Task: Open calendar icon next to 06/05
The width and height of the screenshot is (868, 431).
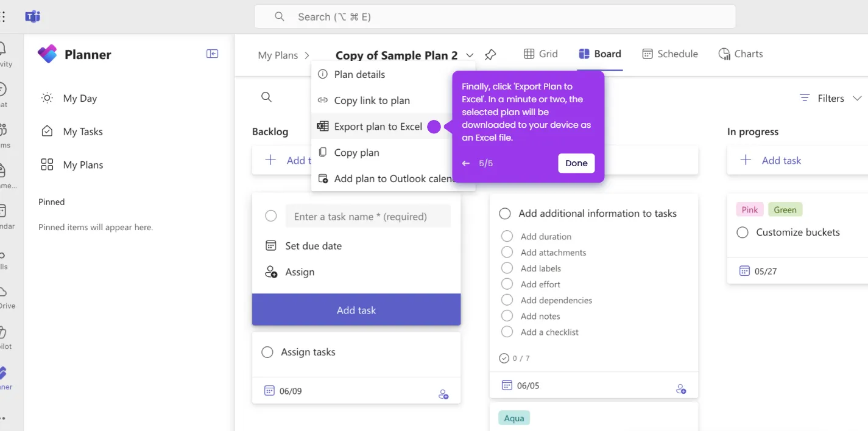Action: point(507,385)
